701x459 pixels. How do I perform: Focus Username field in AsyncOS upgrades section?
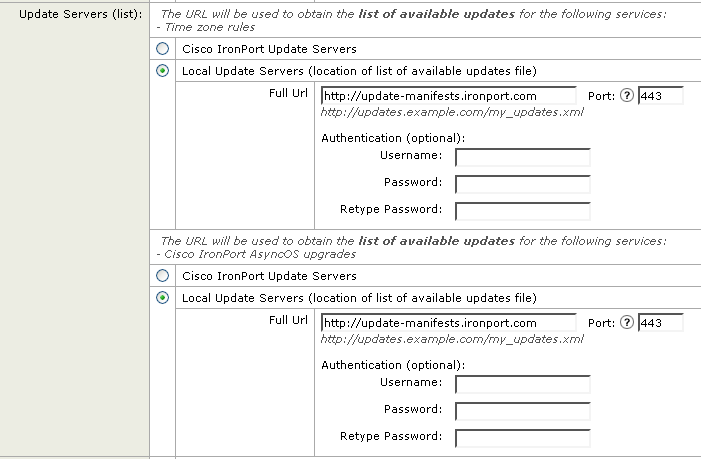pyautogui.click(x=523, y=384)
